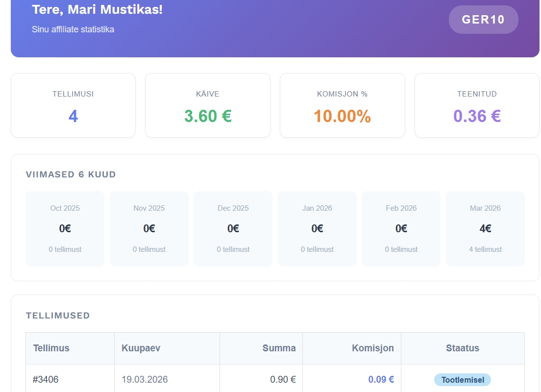Select the Nov 2025 month tile
Image resolution: width=541 pixels, height=392 pixels.
pyautogui.click(x=149, y=228)
